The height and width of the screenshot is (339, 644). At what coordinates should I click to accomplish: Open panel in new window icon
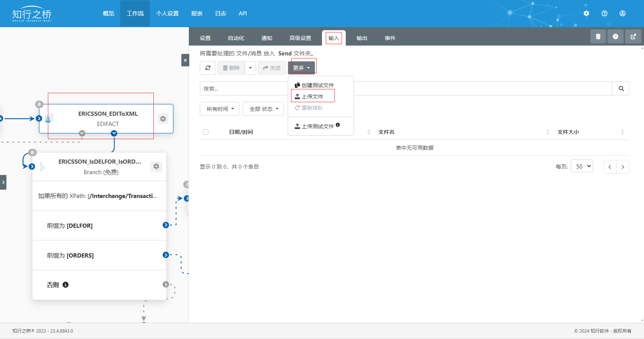633,37
